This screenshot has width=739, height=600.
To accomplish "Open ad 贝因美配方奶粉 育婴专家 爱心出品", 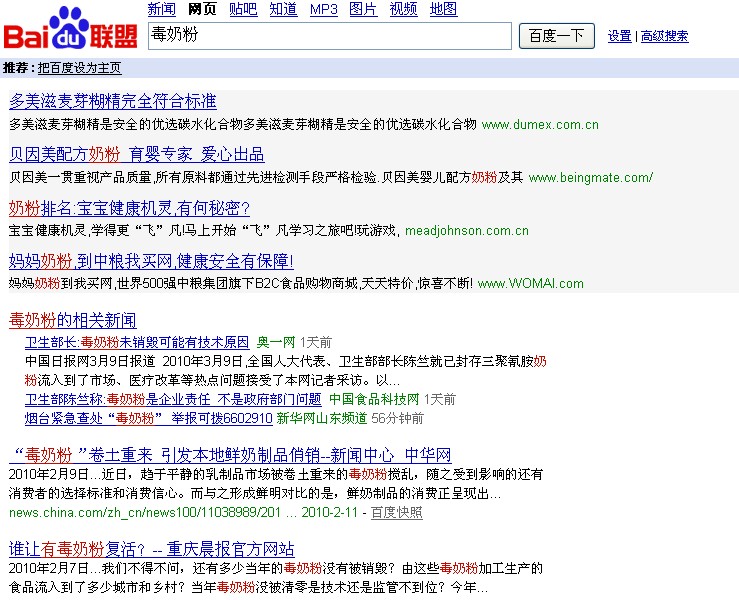I will (x=136, y=155).
